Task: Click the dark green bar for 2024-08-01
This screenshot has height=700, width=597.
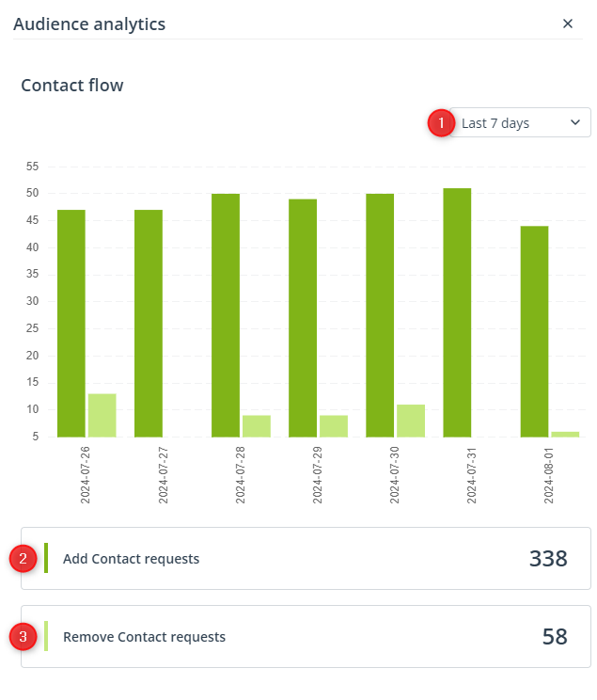Action: pos(535,332)
